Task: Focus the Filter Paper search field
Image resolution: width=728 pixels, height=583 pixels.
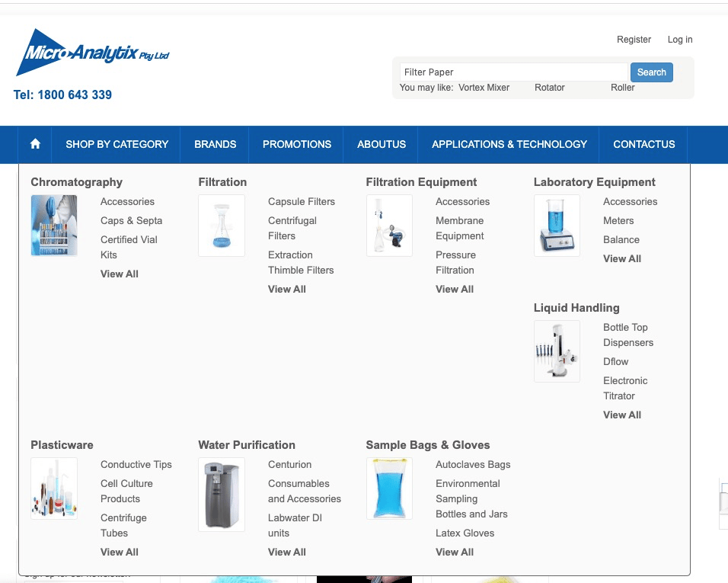Action: pos(513,72)
